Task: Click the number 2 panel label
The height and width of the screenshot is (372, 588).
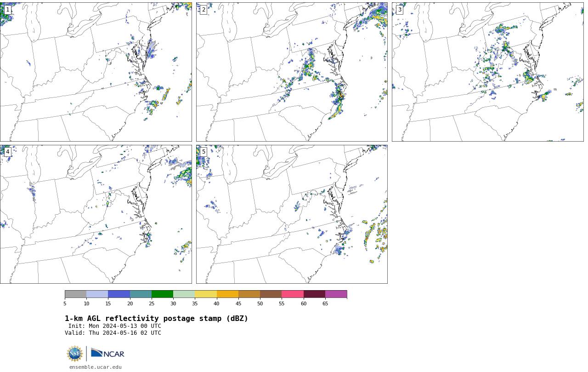Action: pos(204,10)
